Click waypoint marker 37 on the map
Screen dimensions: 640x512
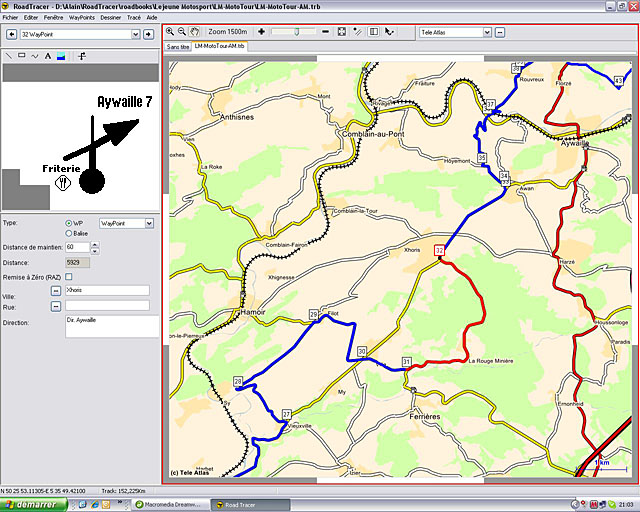tap(490, 105)
